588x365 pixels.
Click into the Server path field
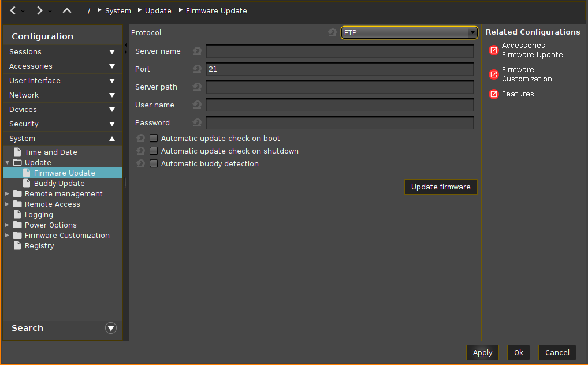tap(340, 87)
